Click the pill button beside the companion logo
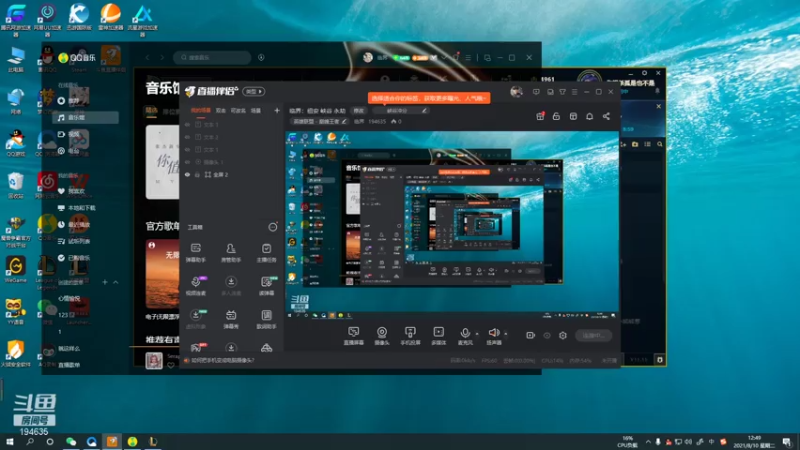 click(254, 91)
